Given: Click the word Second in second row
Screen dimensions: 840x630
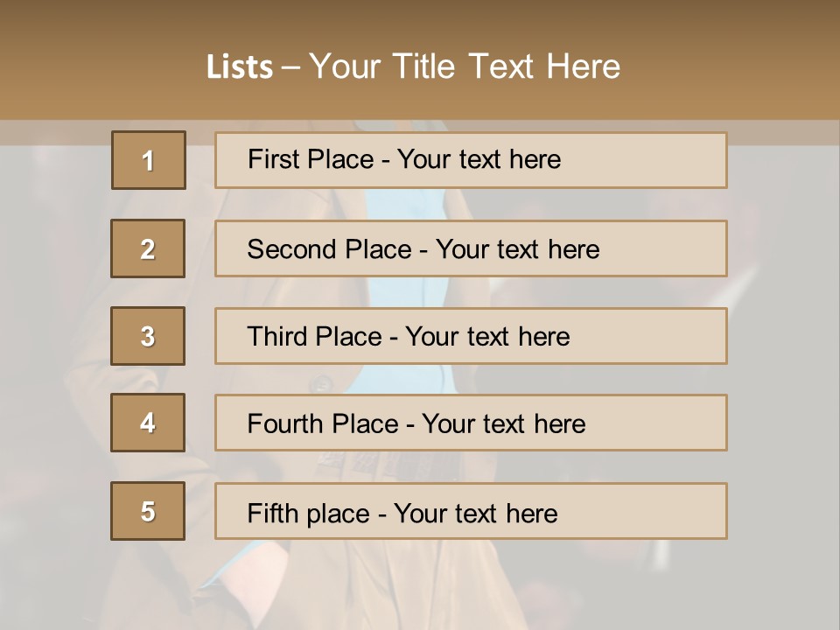Looking at the screenshot, I should point(290,249).
